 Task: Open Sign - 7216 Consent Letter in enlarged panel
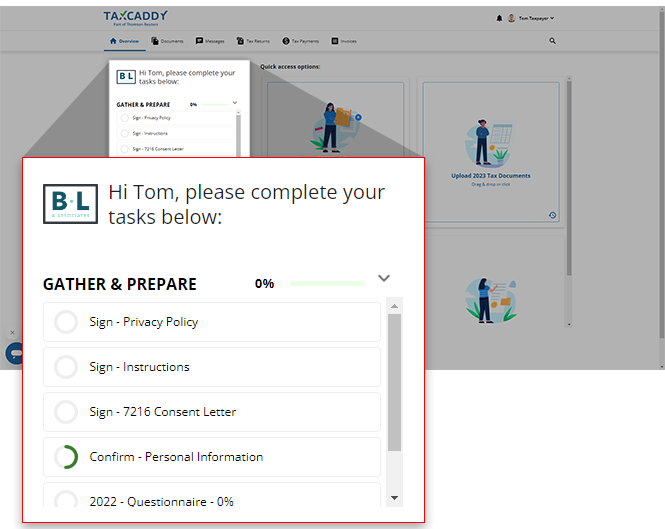point(212,412)
